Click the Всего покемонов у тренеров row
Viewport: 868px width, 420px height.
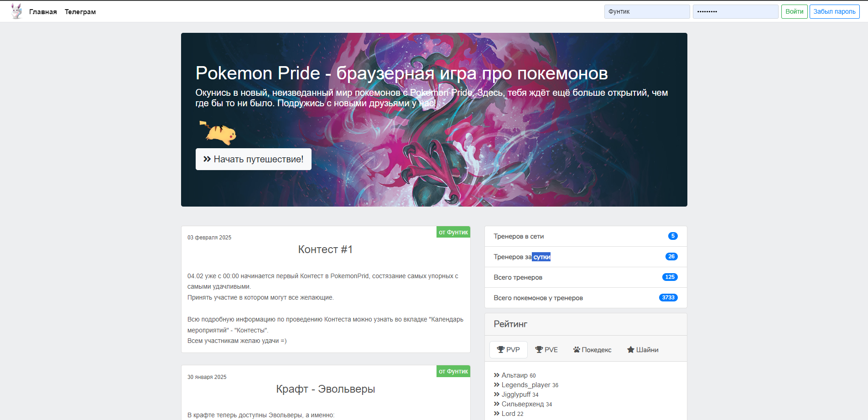click(x=586, y=298)
